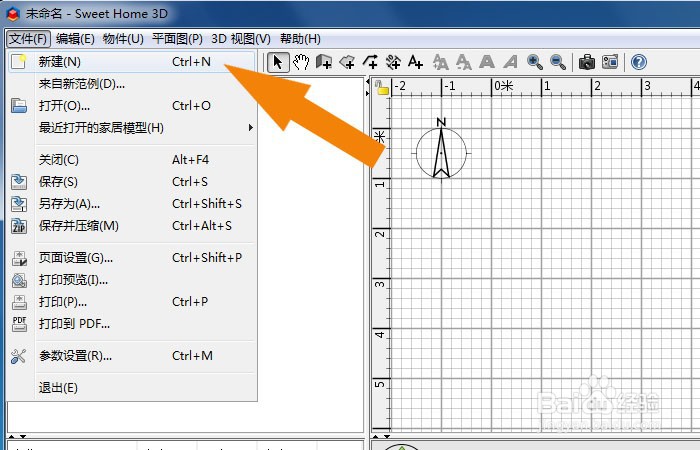Choose 关闭(C) menu entry

coord(132,160)
